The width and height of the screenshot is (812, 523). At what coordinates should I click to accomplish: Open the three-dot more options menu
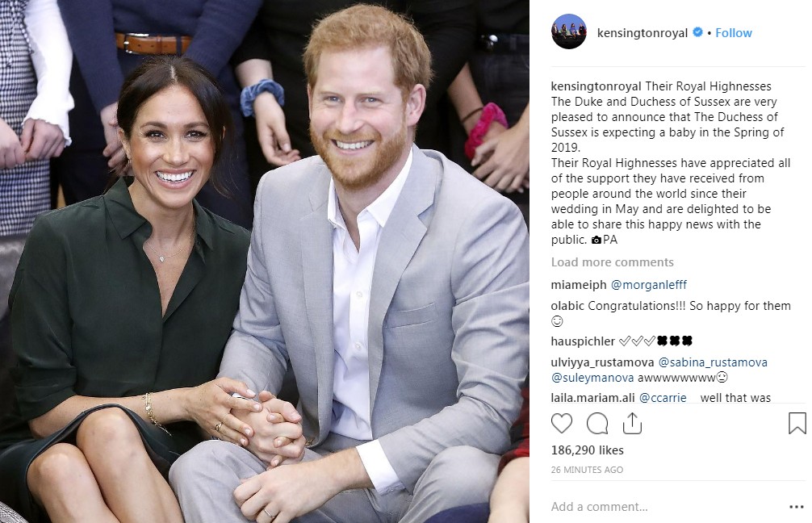pos(797,507)
